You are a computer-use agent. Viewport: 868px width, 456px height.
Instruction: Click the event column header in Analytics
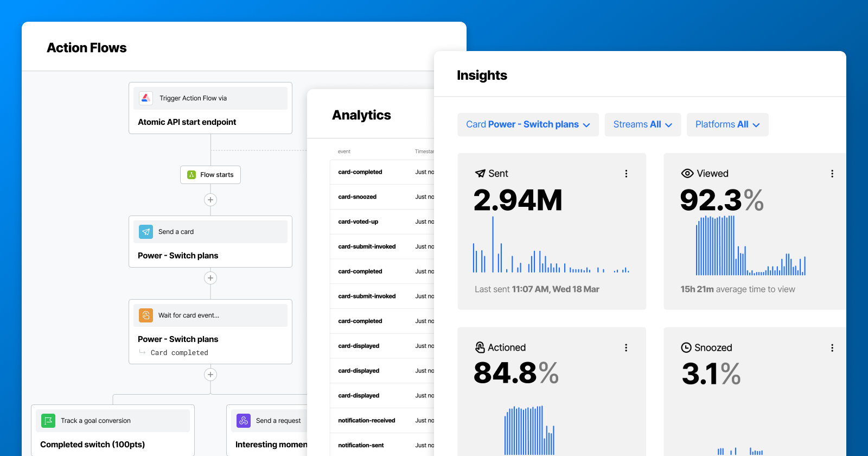(x=344, y=151)
